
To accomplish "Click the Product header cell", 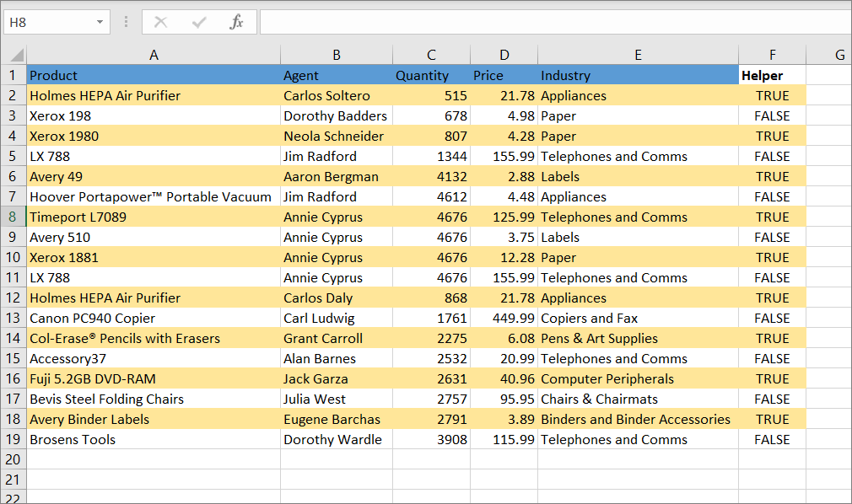I will click(x=154, y=75).
